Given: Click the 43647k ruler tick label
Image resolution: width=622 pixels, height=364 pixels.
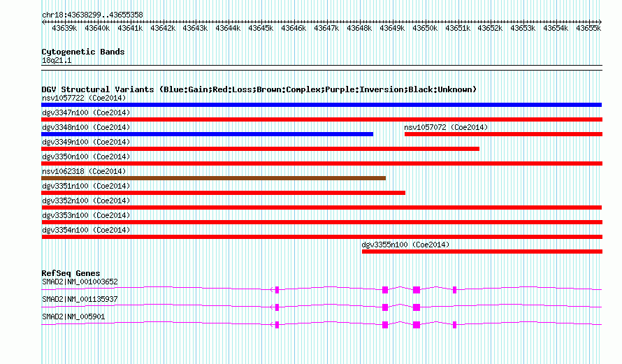Looking at the screenshot, I should point(326,28).
